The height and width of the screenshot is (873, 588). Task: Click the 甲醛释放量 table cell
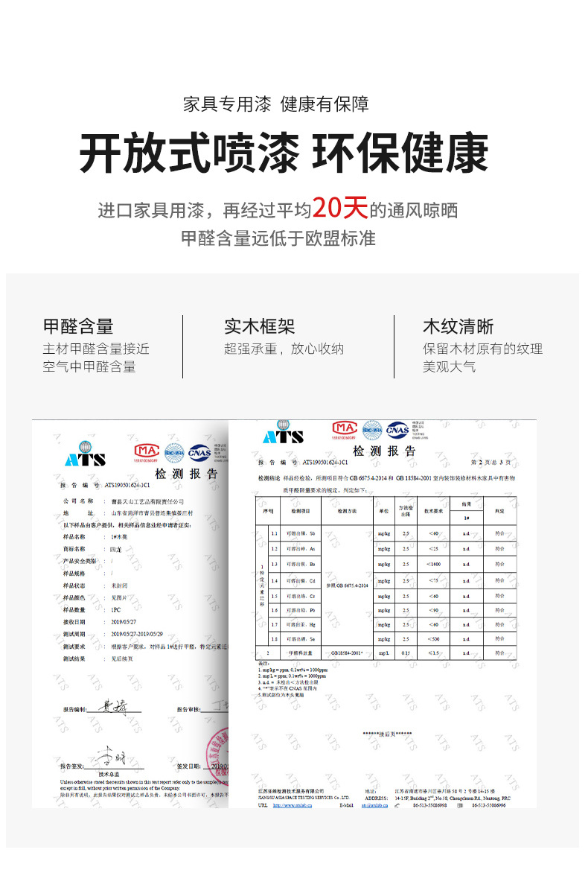(x=301, y=653)
